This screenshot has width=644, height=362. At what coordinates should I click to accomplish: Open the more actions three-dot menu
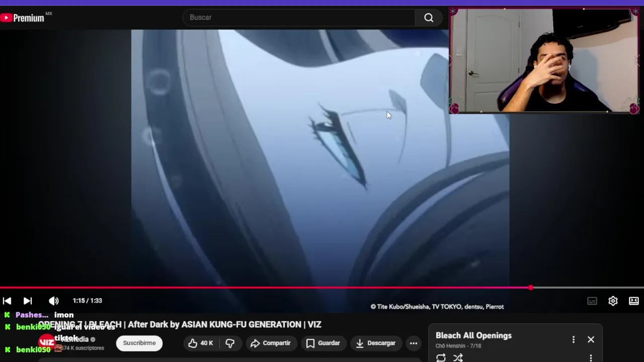(414, 343)
